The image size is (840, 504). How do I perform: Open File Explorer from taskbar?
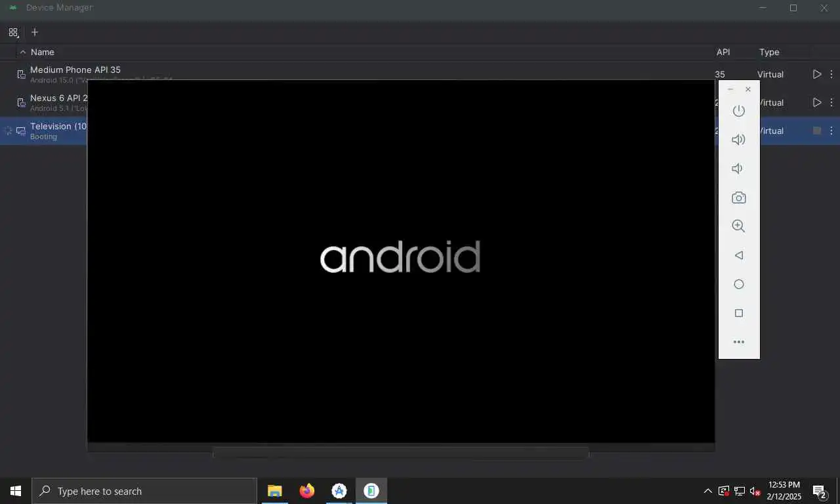pyautogui.click(x=274, y=491)
